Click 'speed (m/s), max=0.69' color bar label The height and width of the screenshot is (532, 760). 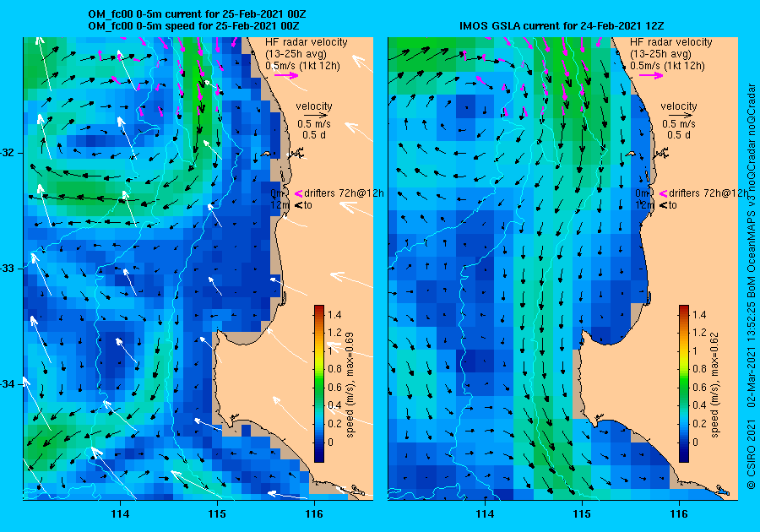(350, 385)
